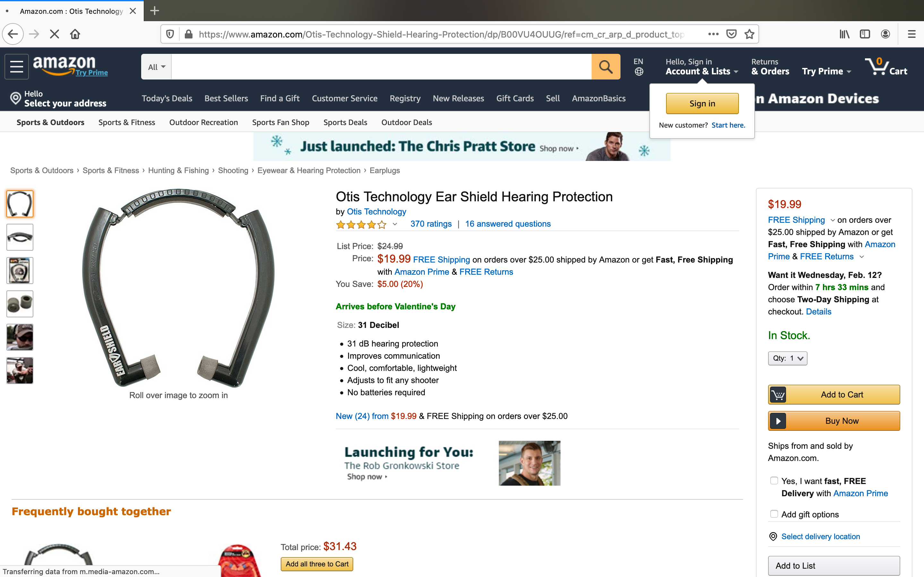Viewport: 924px width, 577px height.
Task: Check fast FREE Delivery with Prime box
Action: pyautogui.click(x=774, y=481)
